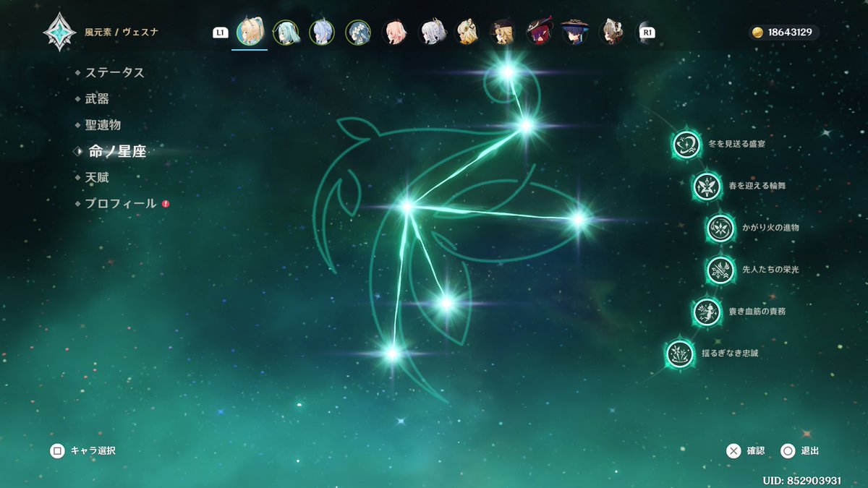Switch to blonde character with animal ears
The width and height of the screenshot is (868, 488).
[467, 32]
